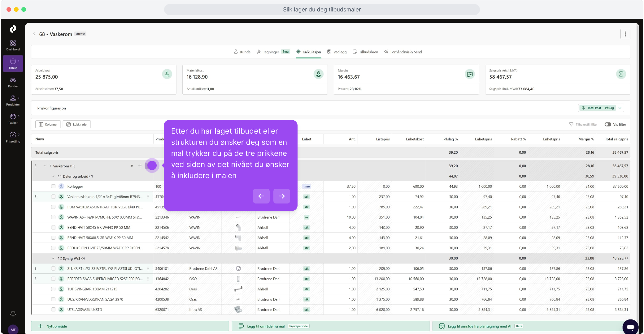Collapse the 1.2 Synlig VVS group
The height and width of the screenshot is (334, 644).
click(x=53, y=259)
